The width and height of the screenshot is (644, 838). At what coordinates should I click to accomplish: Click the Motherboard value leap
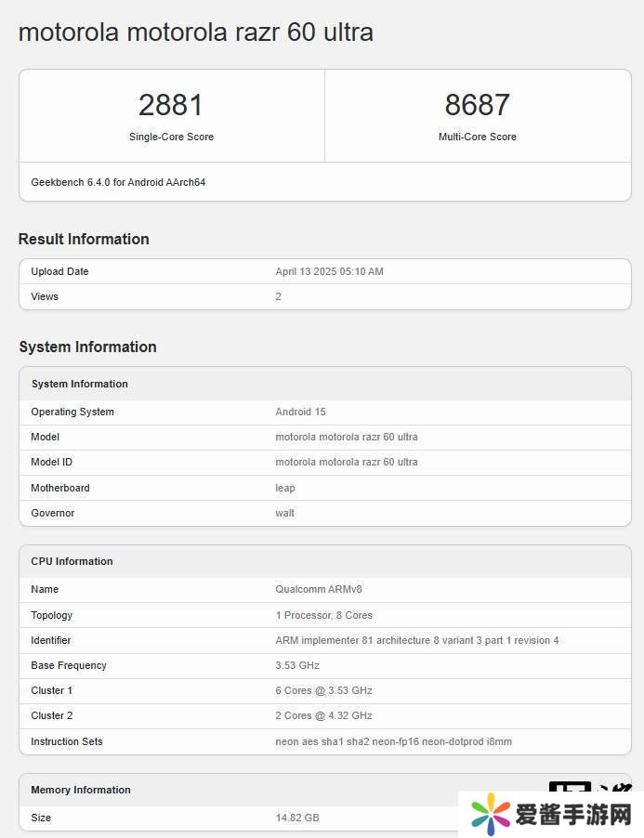[x=285, y=488]
